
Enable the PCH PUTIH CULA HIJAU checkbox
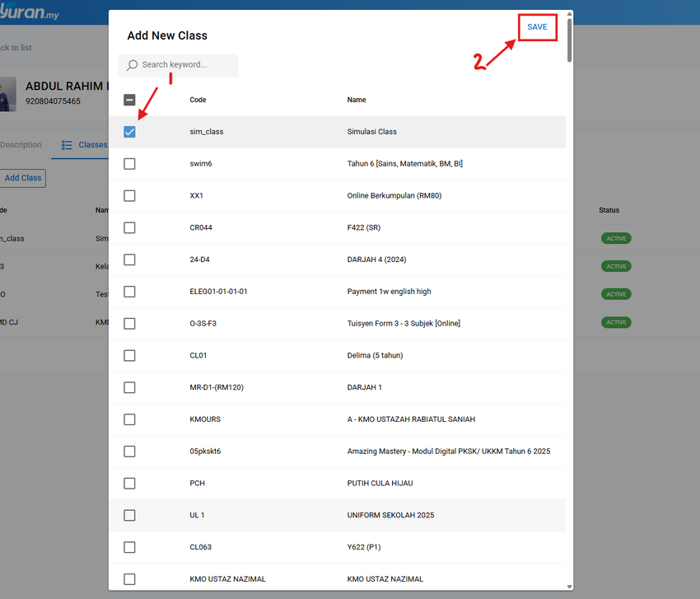(x=129, y=484)
